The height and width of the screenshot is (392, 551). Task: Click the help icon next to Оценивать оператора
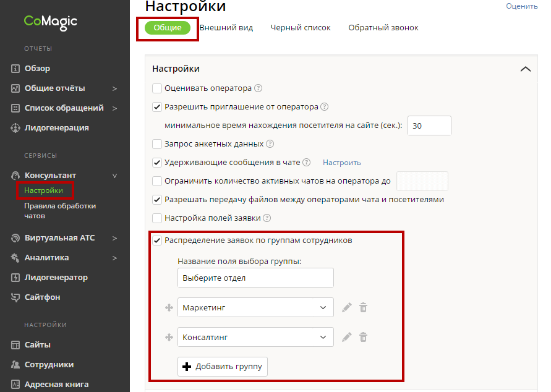(x=258, y=88)
